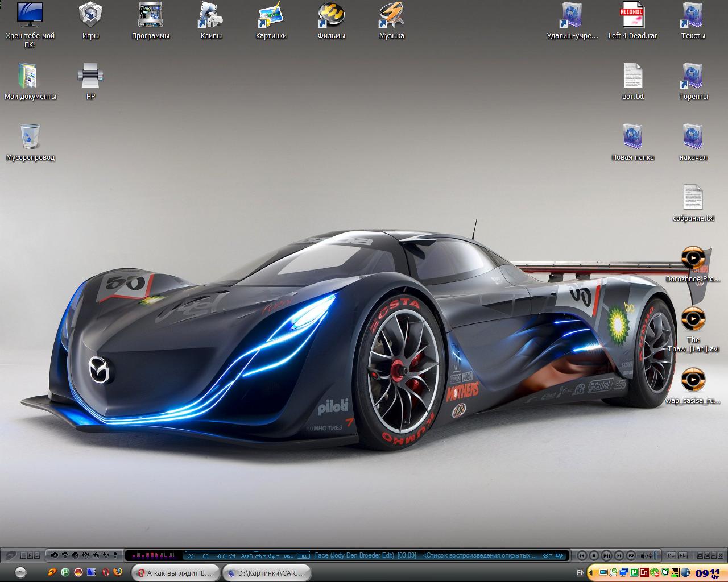Screen dimensions: 728x582
Task: Switch to the D:\Картинки\CAR taskbar window
Action: coord(267,573)
